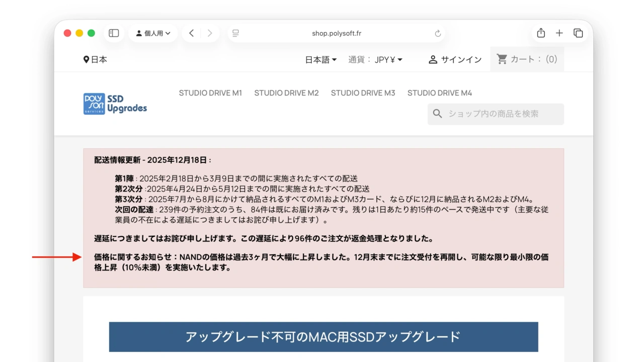The image size is (644, 362).
Task: Click the Polysoft SSD Upgrades logo
Action: (x=115, y=104)
